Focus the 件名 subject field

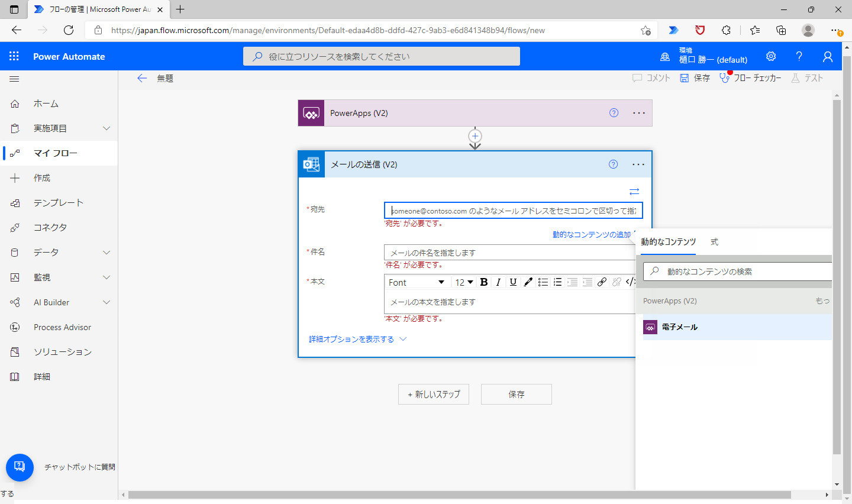pos(509,253)
